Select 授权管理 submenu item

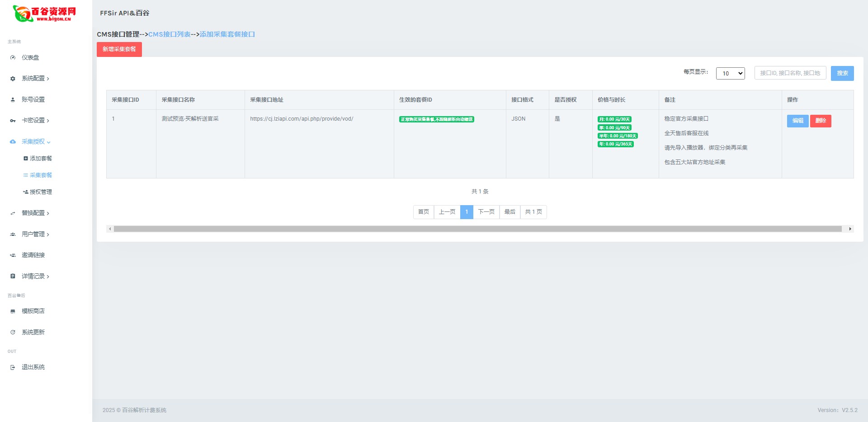point(41,192)
